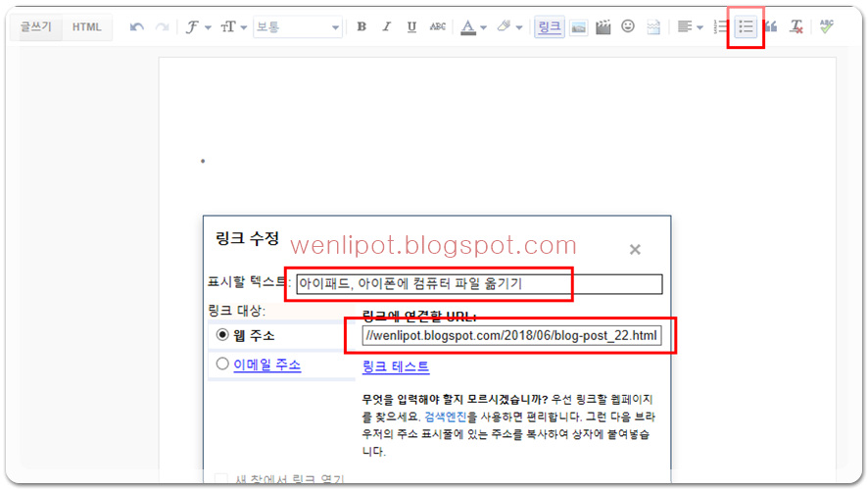The height and width of the screenshot is (489, 868).
Task: Open the font family menu
Action: click(198, 26)
